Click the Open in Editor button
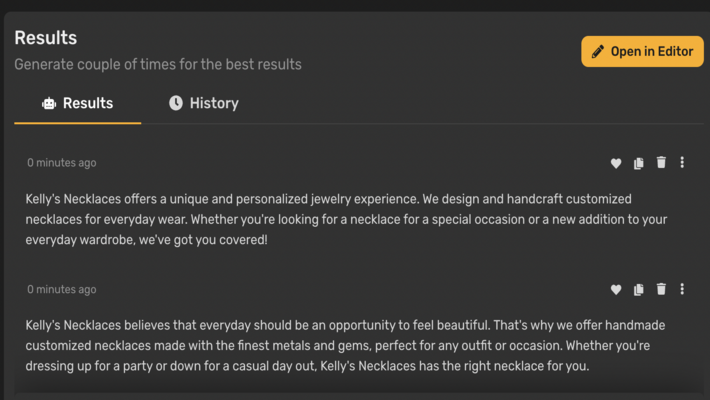Screen dimensions: 710x400 tap(642, 52)
